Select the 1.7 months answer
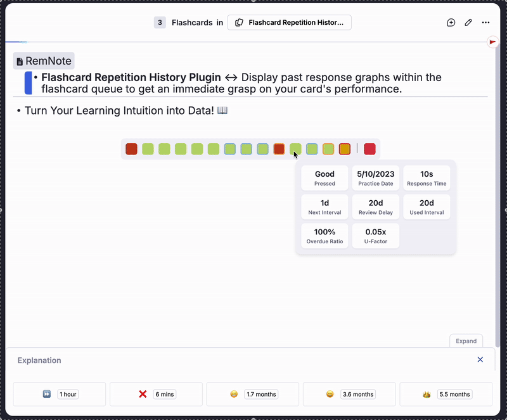Image resolution: width=507 pixels, height=420 pixels. [252, 394]
